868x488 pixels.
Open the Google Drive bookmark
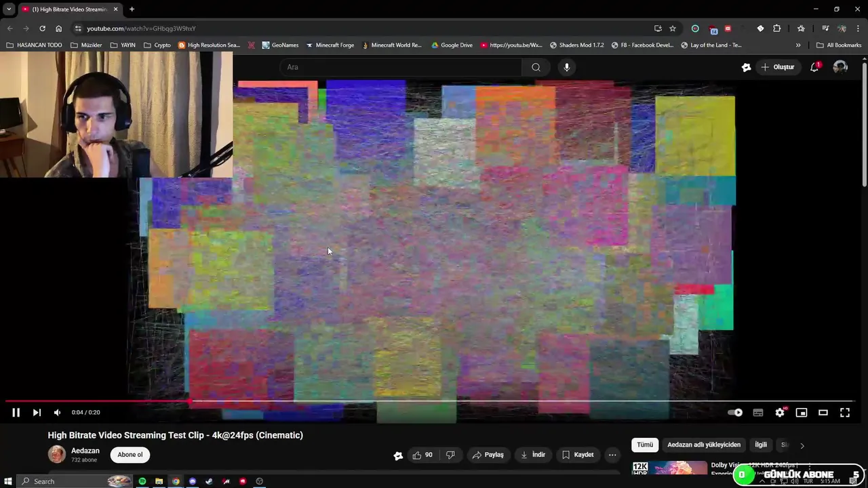pos(452,45)
